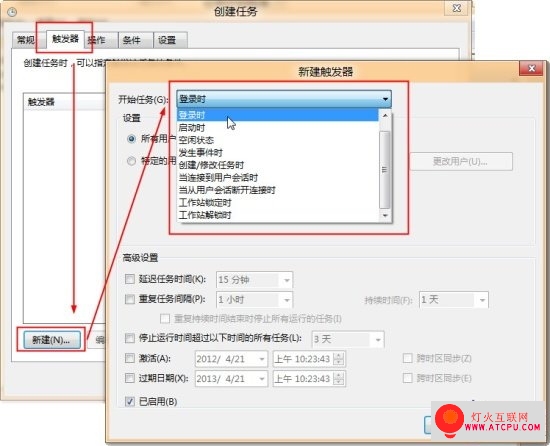
Task: Enable the 重复任务间隔 checkbox
Action: tap(130, 299)
